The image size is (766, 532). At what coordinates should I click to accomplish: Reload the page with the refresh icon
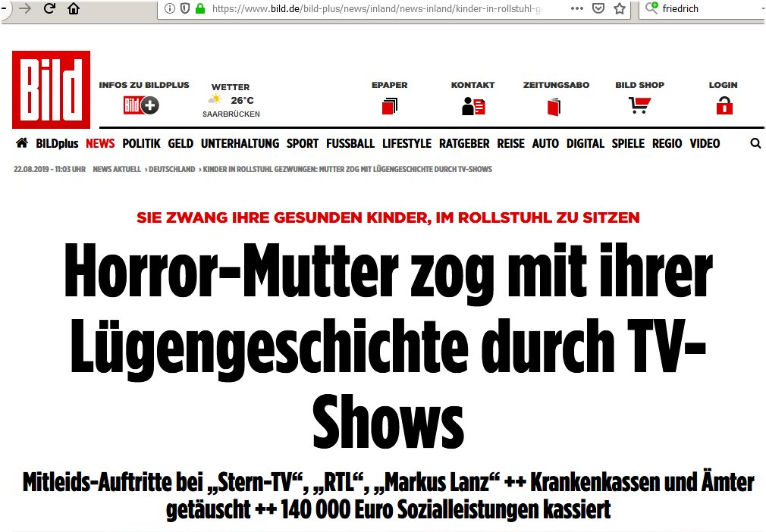(x=49, y=8)
